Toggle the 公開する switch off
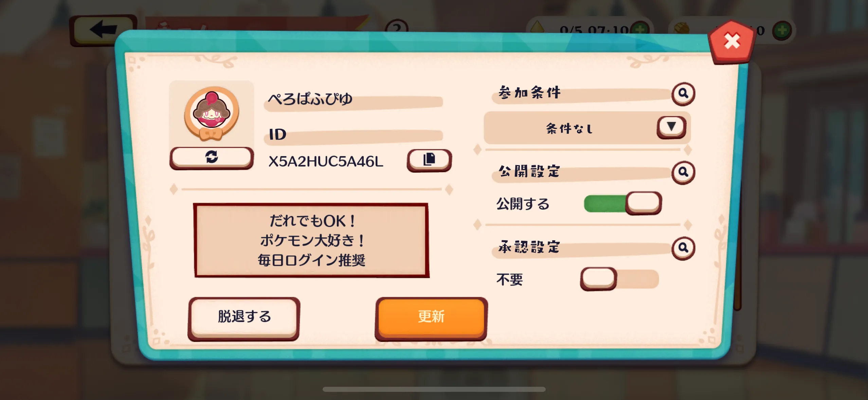The height and width of the screenshot is (400, 868). coord(622,203)
